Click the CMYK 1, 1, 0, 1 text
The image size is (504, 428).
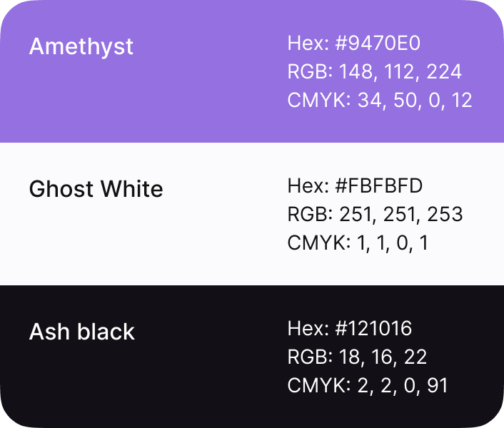(x=358, y=243)
